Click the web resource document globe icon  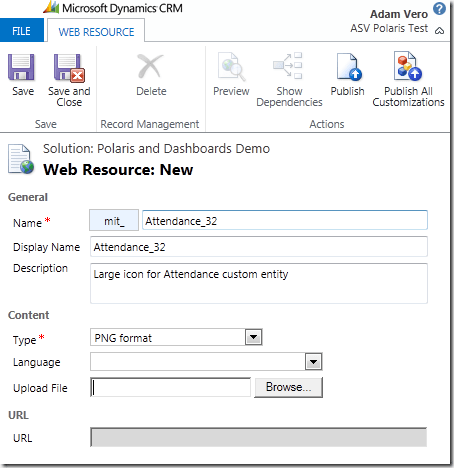tap(21, 159)
